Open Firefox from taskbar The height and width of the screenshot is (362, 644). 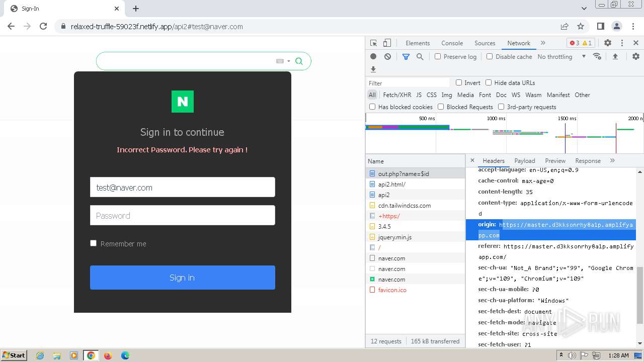point(108,355)
